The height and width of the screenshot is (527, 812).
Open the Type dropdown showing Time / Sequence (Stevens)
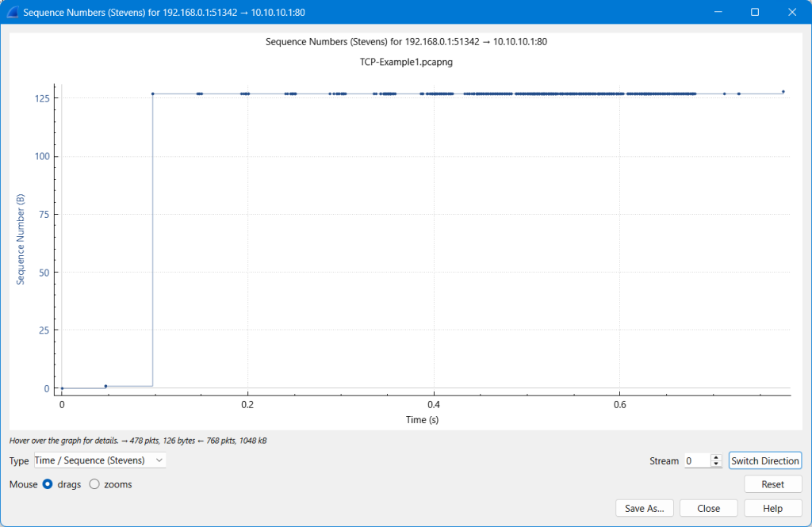coord(100,460)
